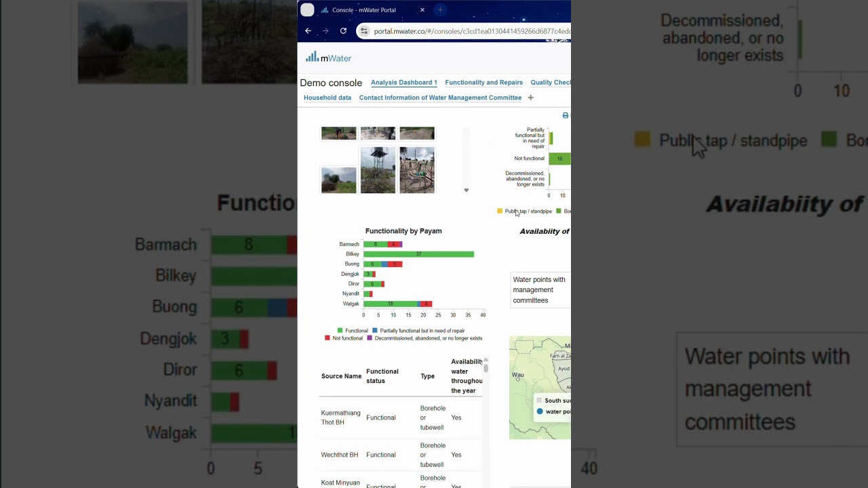Click the tab search button left of the tab
Viewport: 868px width, 488px height.
(307, 10)
